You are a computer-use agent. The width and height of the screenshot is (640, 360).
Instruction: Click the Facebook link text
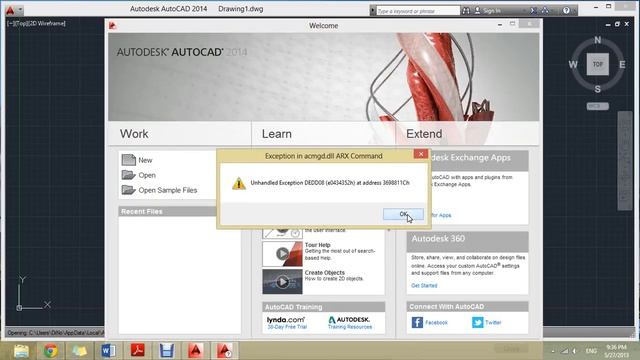436,322
